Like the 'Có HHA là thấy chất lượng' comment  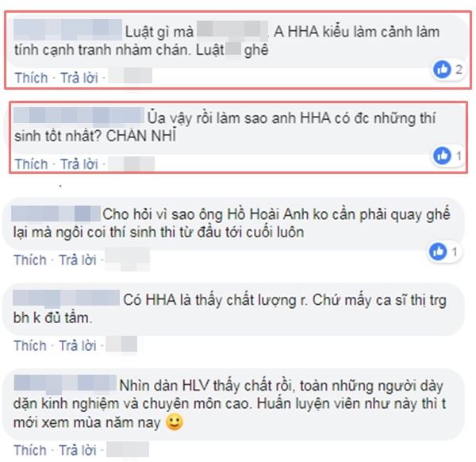[30, 345]
